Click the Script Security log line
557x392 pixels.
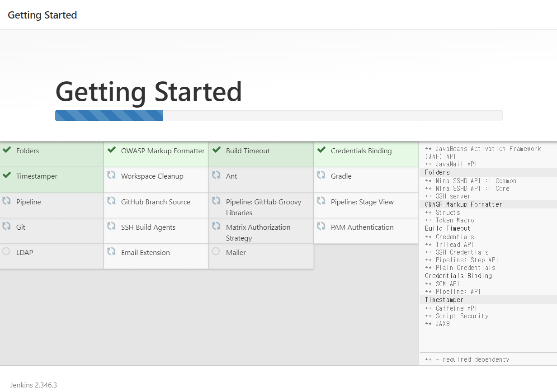click(457, 316)
